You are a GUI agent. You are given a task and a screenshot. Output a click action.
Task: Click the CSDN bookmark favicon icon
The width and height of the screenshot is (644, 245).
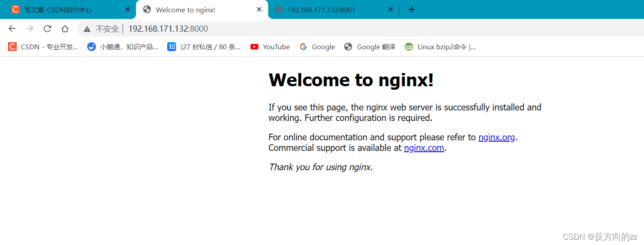pos(12,47)
